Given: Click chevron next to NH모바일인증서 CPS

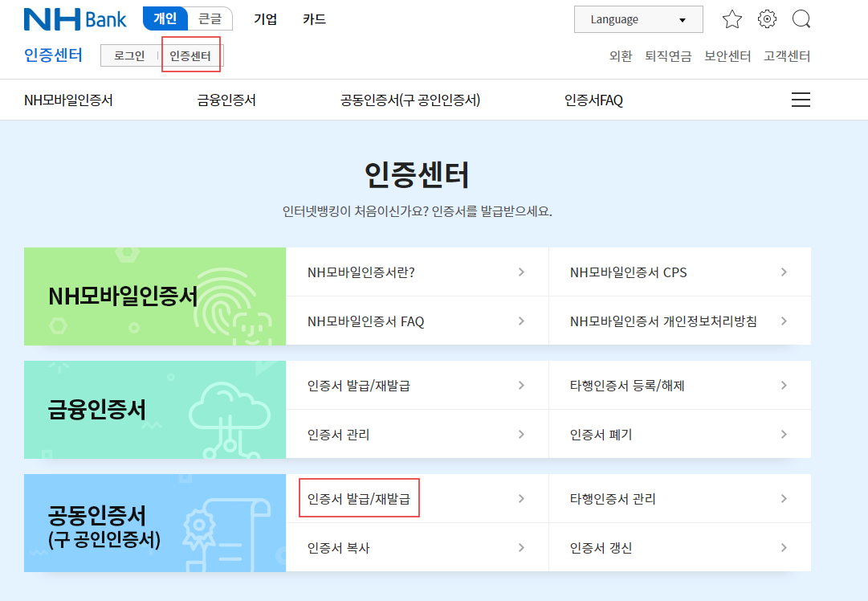Looking at the screenshot, I should (784, 272).
